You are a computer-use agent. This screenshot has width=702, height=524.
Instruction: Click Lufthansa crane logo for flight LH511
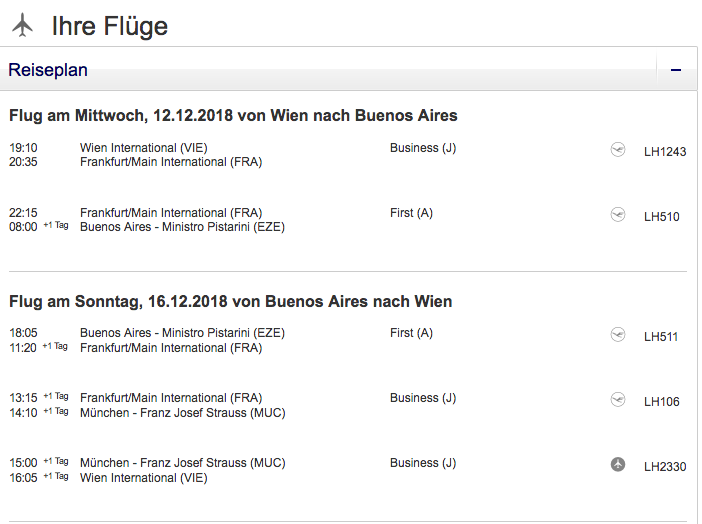click(x=618, y=335)
